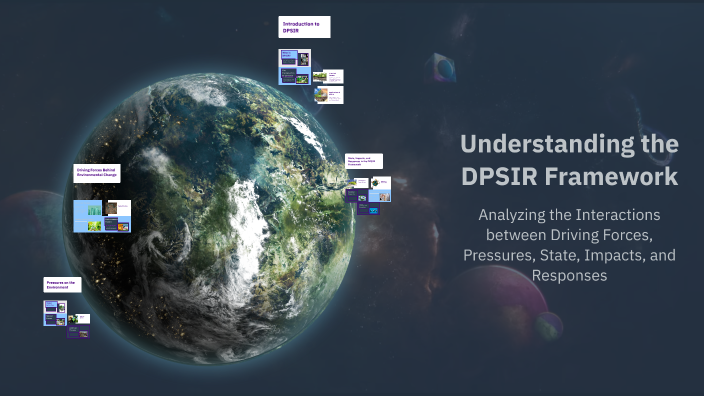This screenshot has width=704, height=396.
Task: Open the white Driving Forces slide with brown image
Action: [119, 208]
